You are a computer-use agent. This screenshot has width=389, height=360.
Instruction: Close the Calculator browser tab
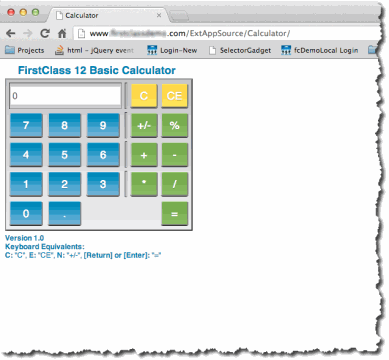[159, 15]
